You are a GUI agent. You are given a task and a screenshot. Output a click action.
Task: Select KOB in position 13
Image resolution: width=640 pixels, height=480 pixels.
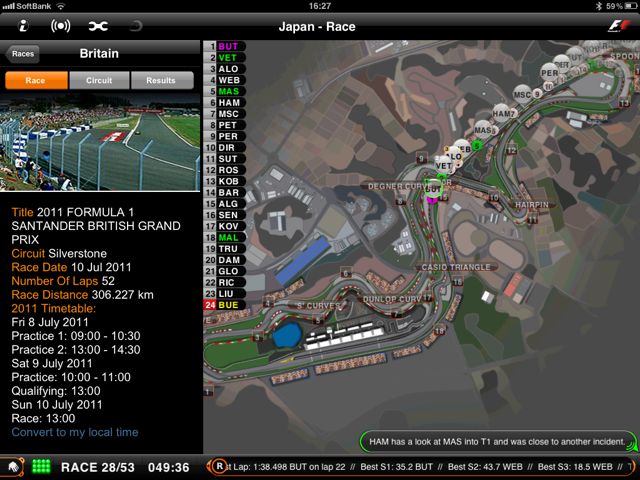pos(225,181)
